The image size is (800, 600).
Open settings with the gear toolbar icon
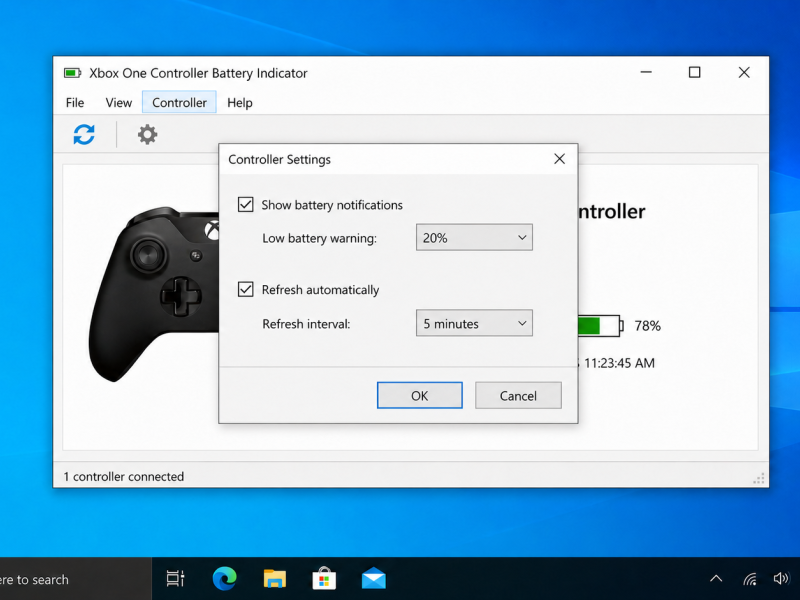click(x=147, y=135)
